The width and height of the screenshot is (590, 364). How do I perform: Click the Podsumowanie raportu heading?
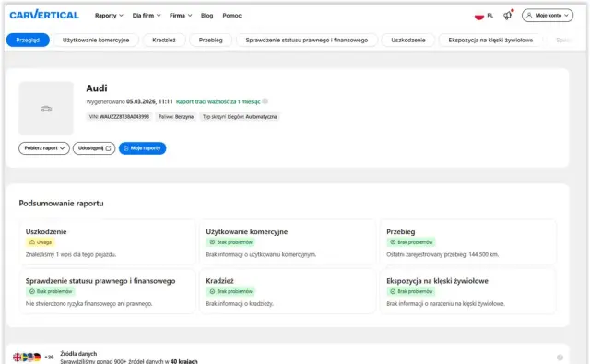pyautogui.click(x=62, y=204)
